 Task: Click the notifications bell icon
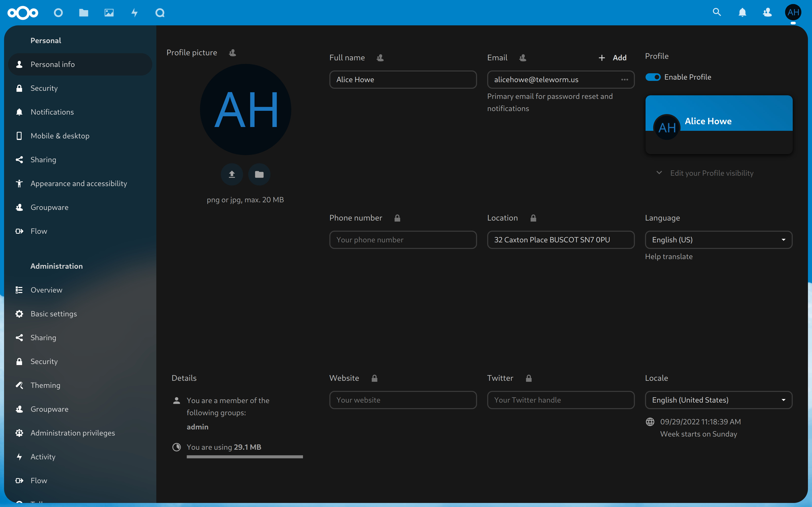click(742, 13)
